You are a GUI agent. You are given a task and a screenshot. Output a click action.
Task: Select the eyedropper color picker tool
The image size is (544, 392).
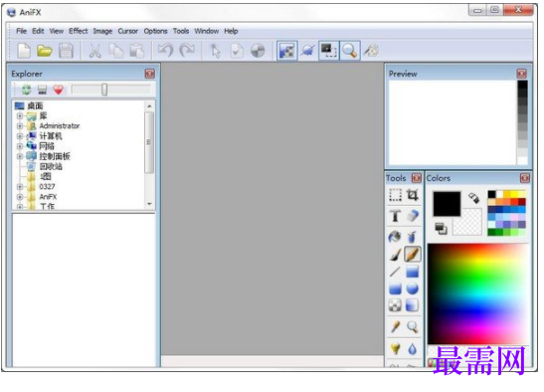(x=395, y=326)
